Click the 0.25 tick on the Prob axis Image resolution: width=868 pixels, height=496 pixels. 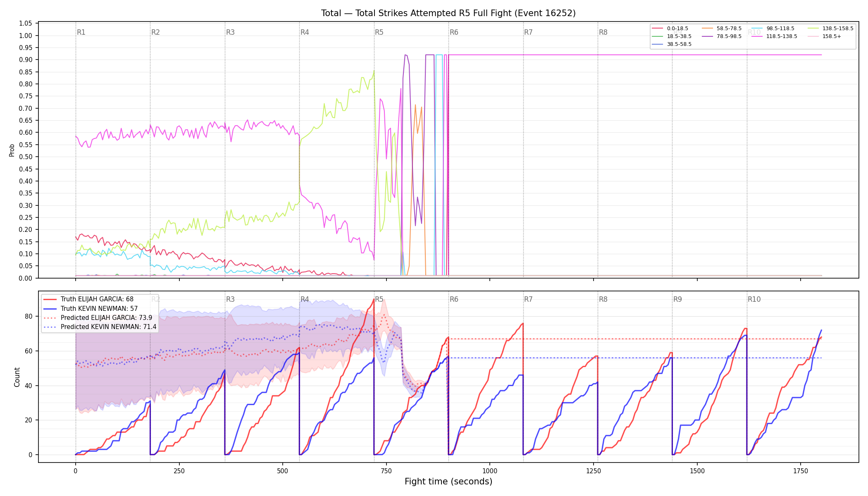pos(26,218)
